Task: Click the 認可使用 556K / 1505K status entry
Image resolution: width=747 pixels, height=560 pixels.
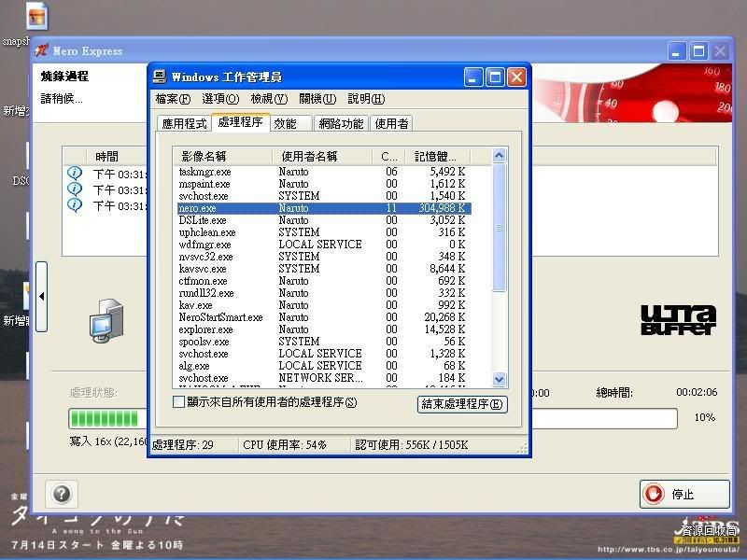Action: 412,445
